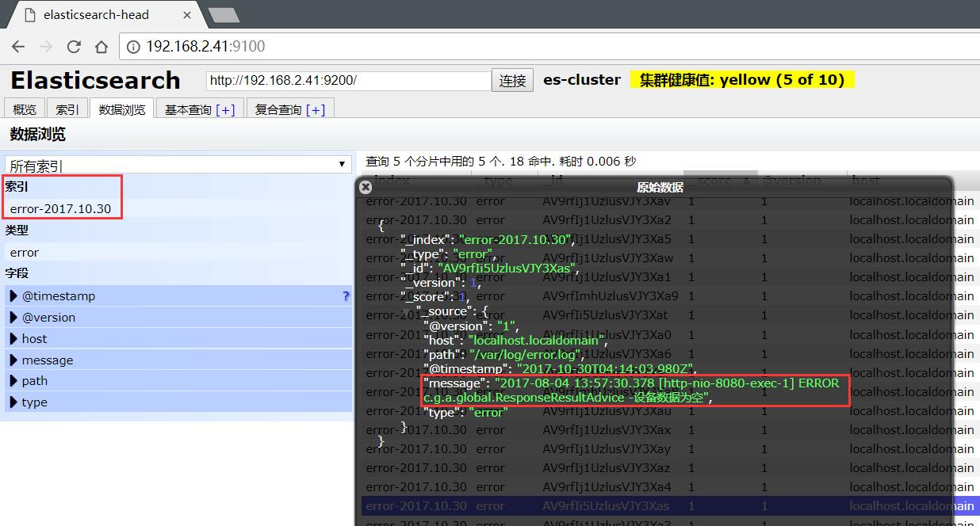The height and width of the screenshot is (526, 980).
Task: Click the row with id AV9rfIj1UzlusVJY3Xaz
Action: click(670, 467)
